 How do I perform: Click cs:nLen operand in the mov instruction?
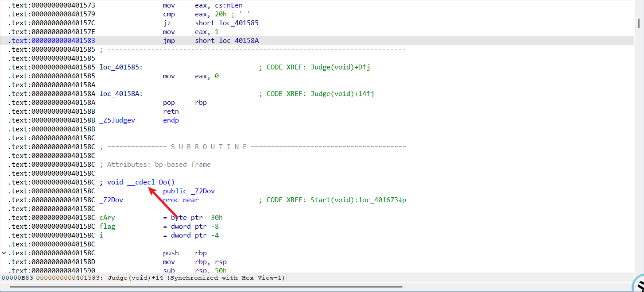point(229,5)
